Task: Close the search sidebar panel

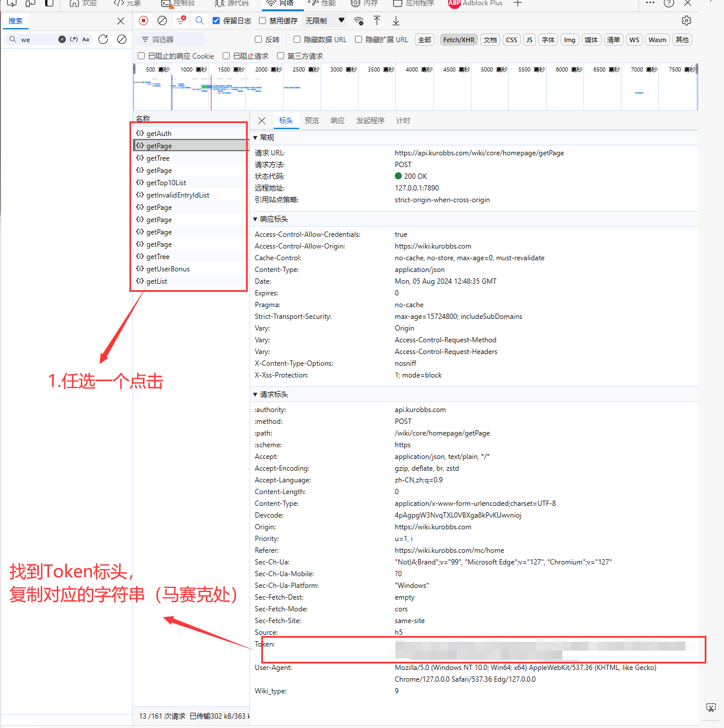Action: [121, 21]
